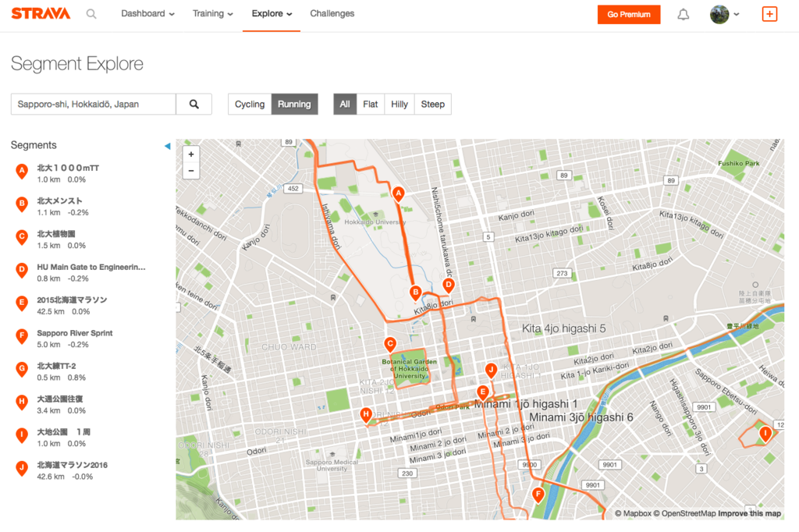Expand the Training dropdown menu

pos(213,14)
